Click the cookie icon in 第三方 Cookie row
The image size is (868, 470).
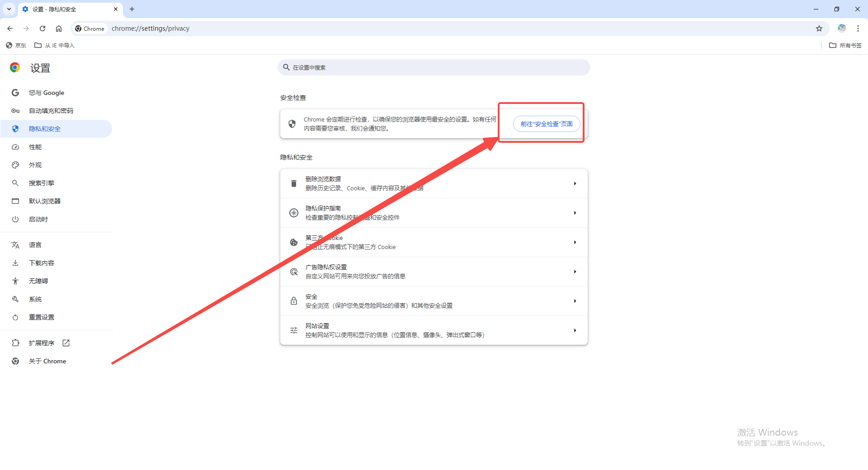tap(294, 242)
